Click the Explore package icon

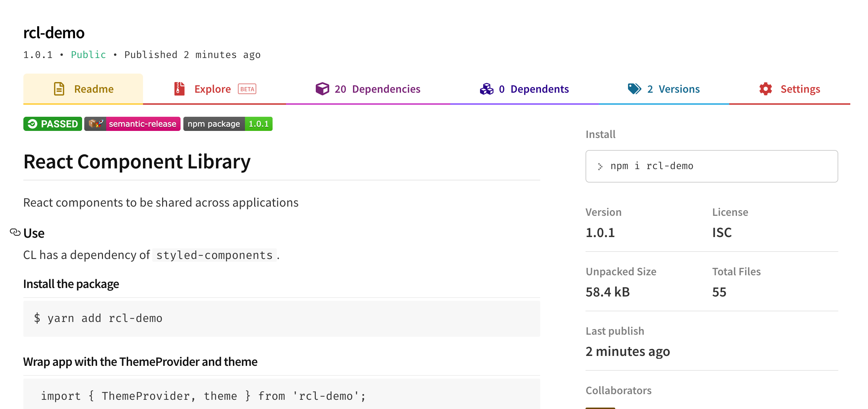[179, 89]
